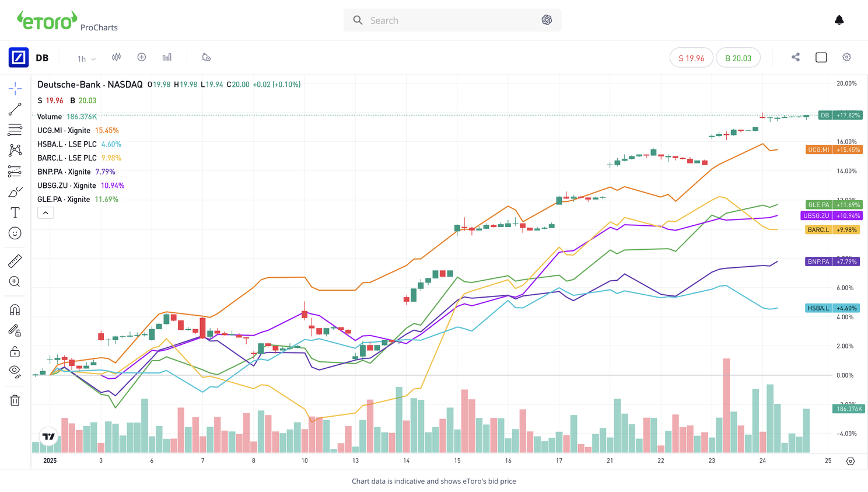
Task: Click the Deutsche-Bank · NASDAQ title
Action: point(90,85)
